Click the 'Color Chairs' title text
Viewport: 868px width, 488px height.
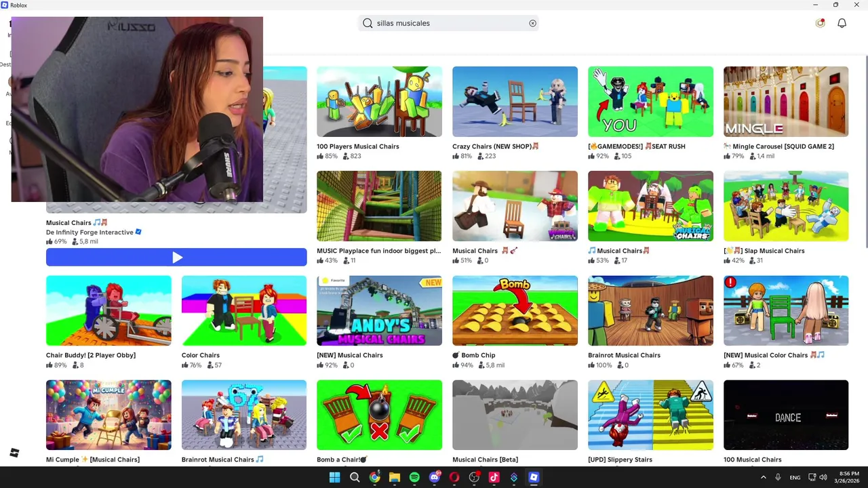pos(201,355)
